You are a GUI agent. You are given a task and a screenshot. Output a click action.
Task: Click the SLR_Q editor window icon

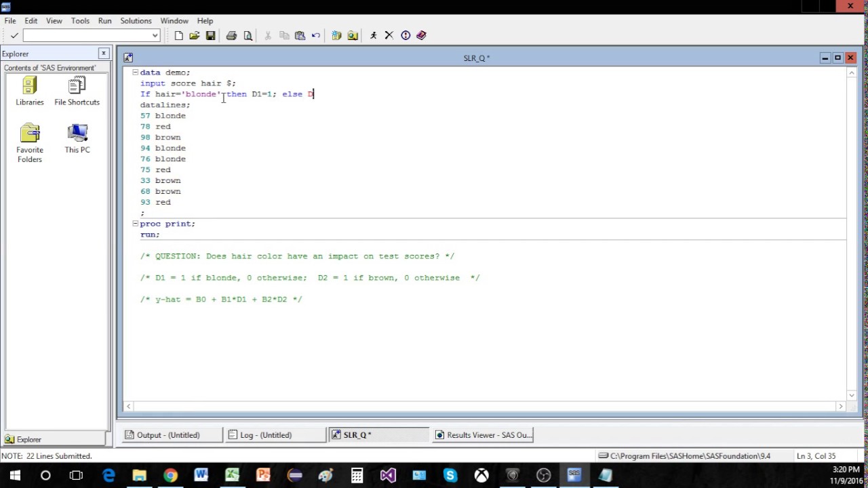[128, 58]
